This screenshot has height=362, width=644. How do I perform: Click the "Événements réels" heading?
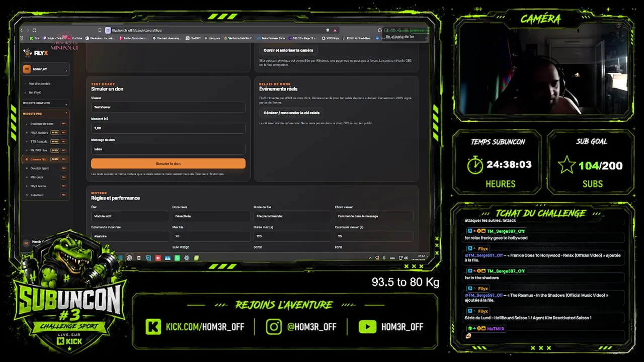coord(278,89)
